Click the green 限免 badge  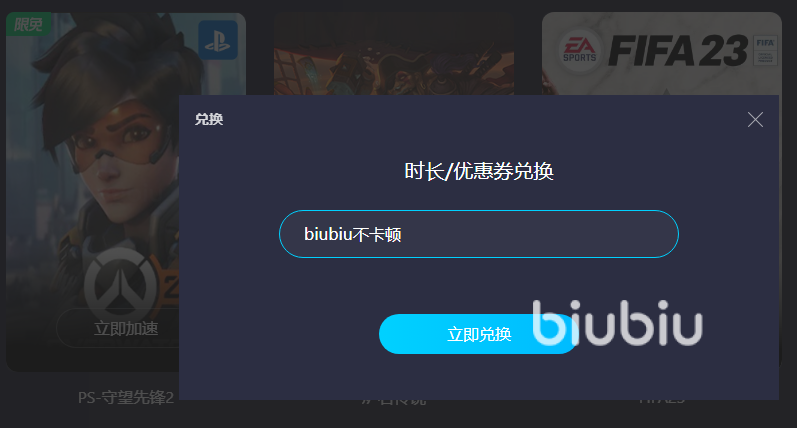pos(28,24)
